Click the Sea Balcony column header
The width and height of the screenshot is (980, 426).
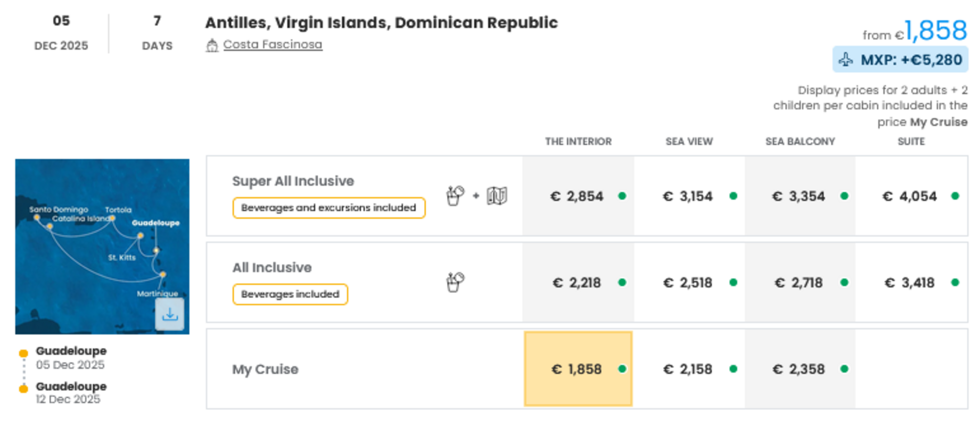coord(800,142)
